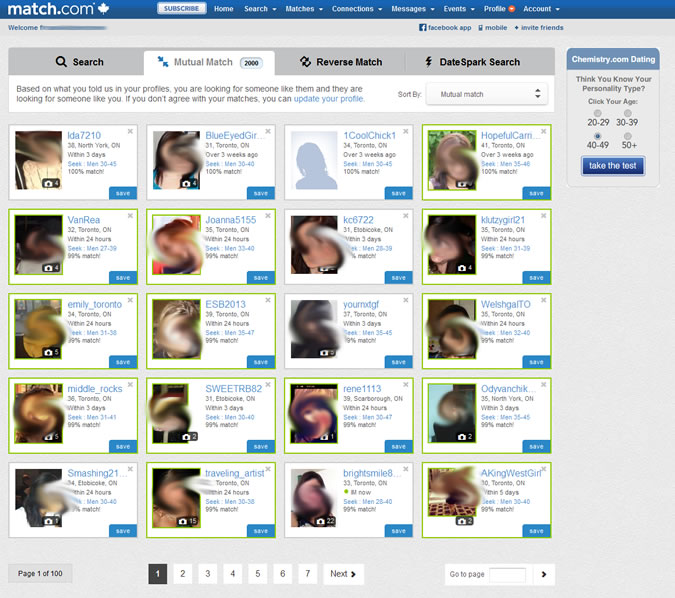675x598 pixels.
Task: View brightsmile8's 22 photos icon
Action: [325, 521]
